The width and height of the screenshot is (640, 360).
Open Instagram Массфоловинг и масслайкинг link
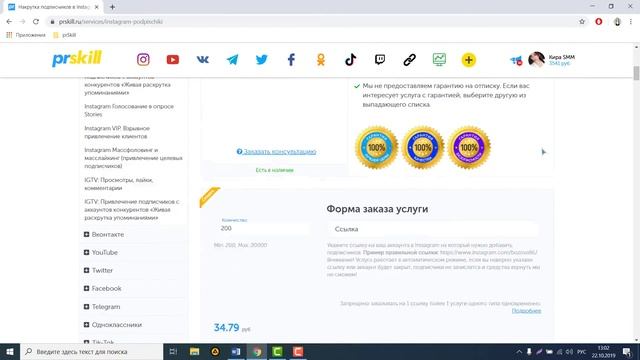[133, 158]
